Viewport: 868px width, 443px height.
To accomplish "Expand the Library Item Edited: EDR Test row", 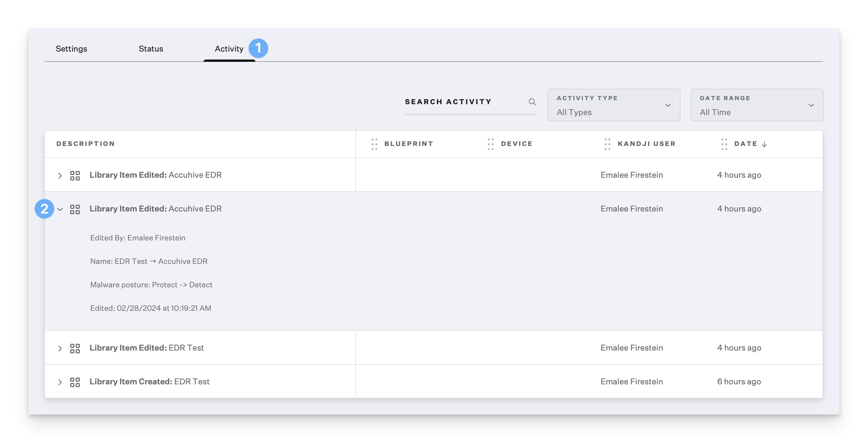I will click(60, 348).
